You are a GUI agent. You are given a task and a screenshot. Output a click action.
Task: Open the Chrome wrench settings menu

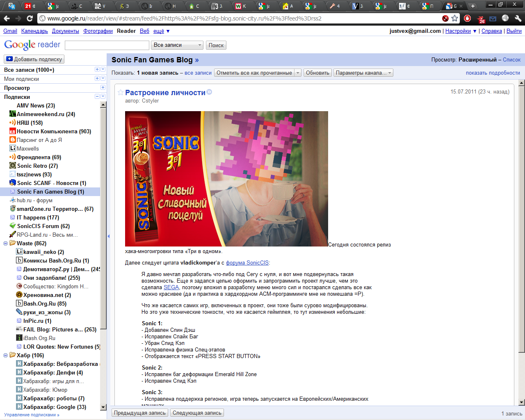[518, 18]
